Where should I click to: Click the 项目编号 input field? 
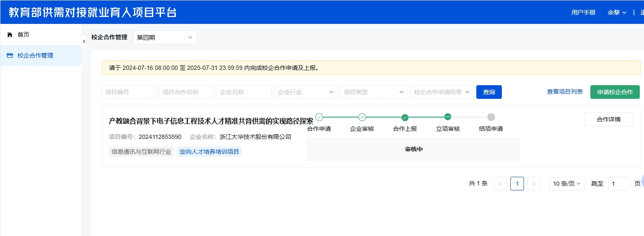point(129,92)
